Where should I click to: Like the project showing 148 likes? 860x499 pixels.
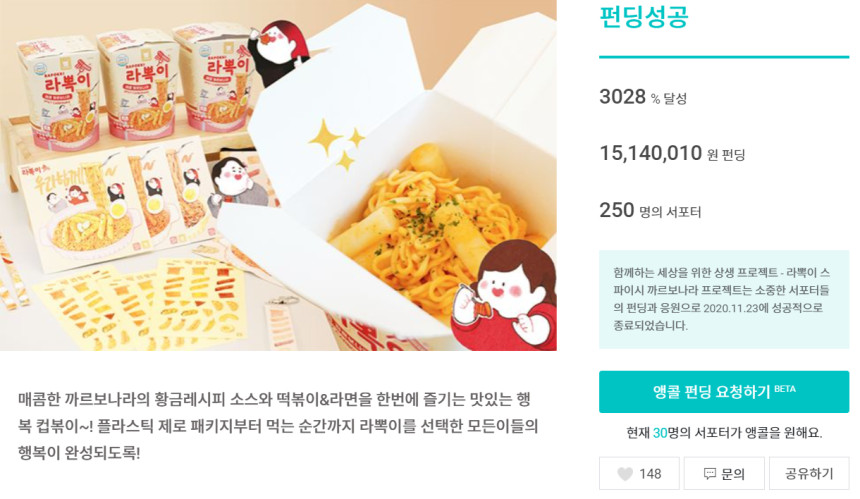[x=640, y=474]
